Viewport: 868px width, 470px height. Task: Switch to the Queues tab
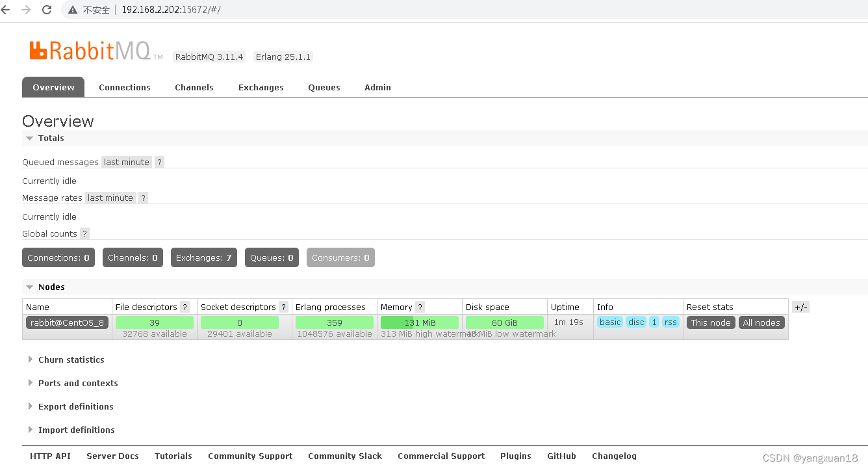[324, 87]
